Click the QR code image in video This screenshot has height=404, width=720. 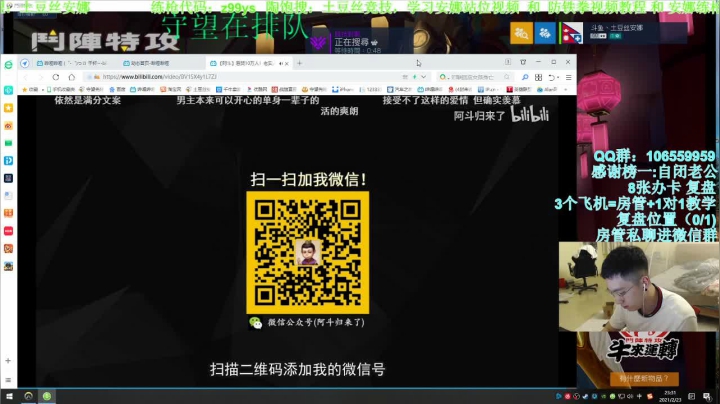click(x=308, y=252)
